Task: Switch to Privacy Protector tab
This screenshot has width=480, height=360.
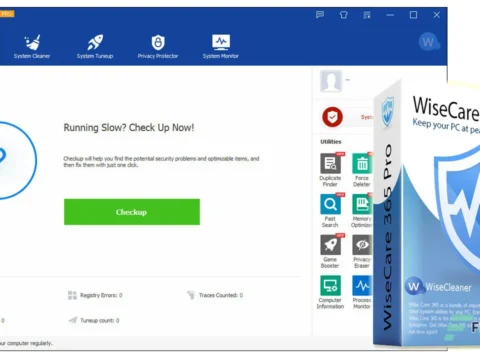Action: pos(158,47)
